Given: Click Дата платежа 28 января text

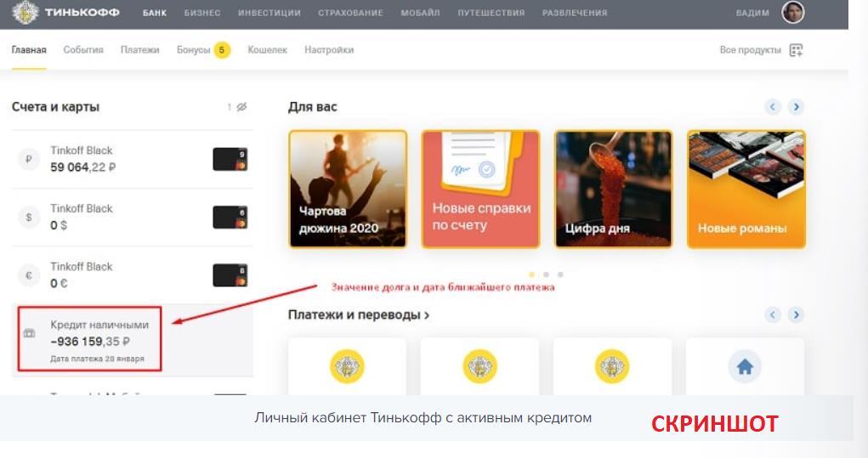Looking at the screenshot, I should 98,359.
